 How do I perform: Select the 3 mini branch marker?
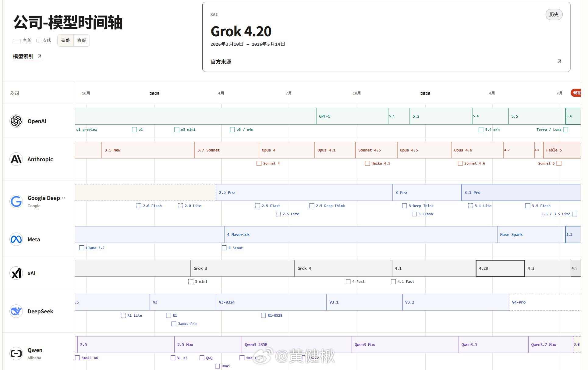191,282
